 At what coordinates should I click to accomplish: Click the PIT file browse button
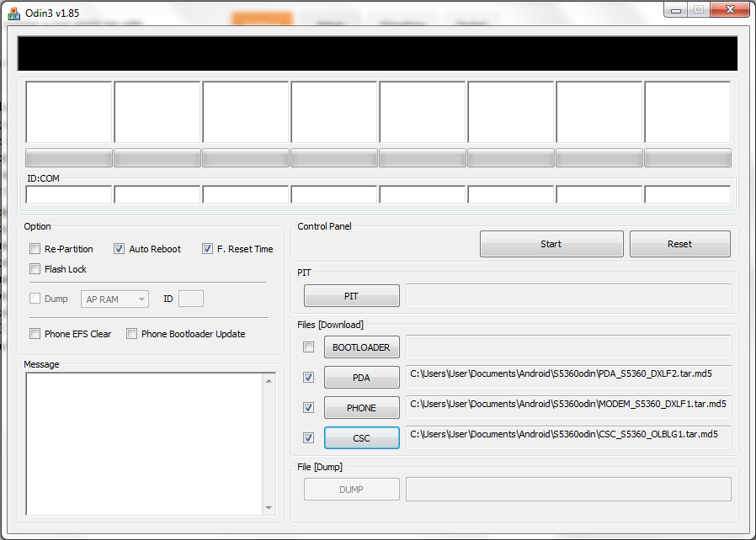(352, 296)
